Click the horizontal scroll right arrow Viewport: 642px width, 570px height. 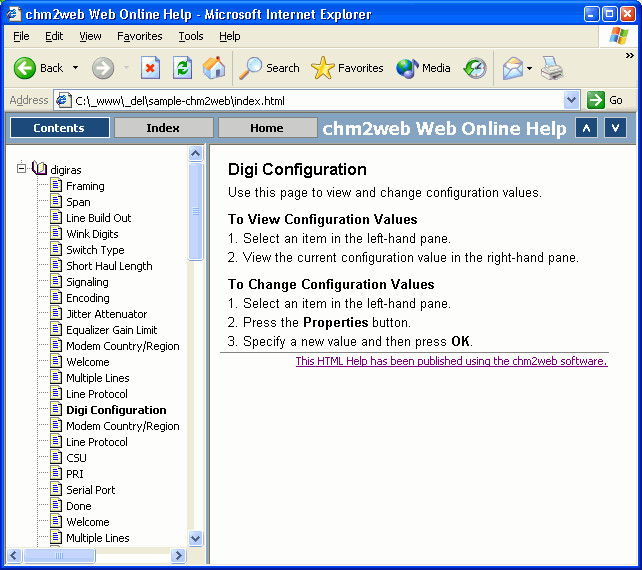pyautogui.click(x=179, y=556)
